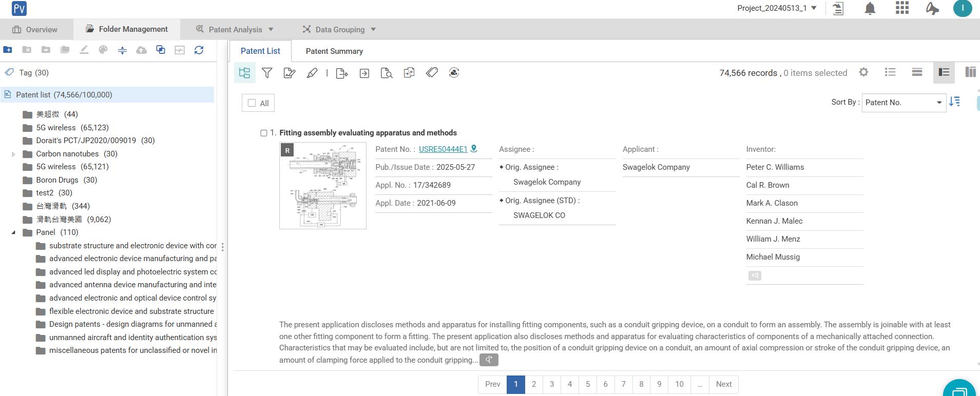Click the add new folder icon
Viewport: 980px width, 396px height.
(8, 50)
